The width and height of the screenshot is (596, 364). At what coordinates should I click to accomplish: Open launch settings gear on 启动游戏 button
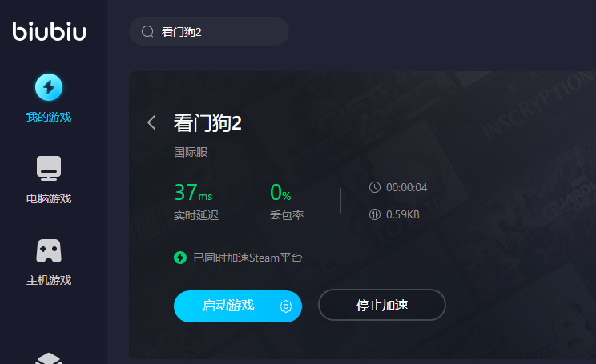286,306
